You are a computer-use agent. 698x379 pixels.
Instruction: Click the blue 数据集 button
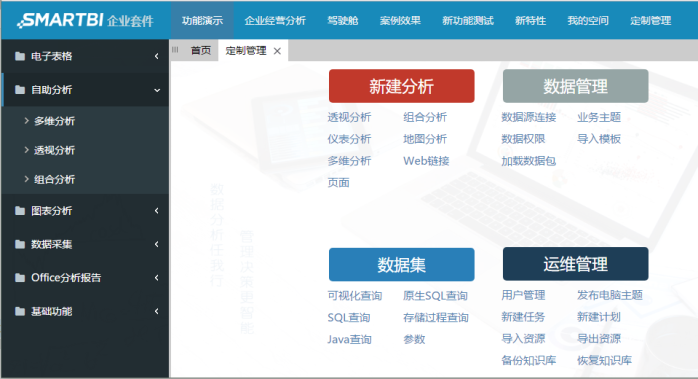(402, 265)
